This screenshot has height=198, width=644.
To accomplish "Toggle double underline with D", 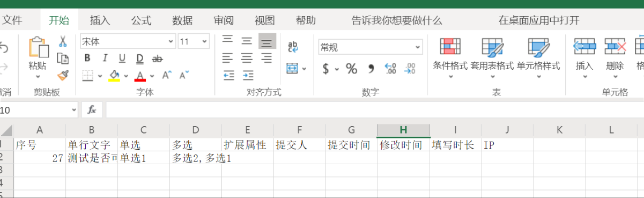I will point(139,58).
